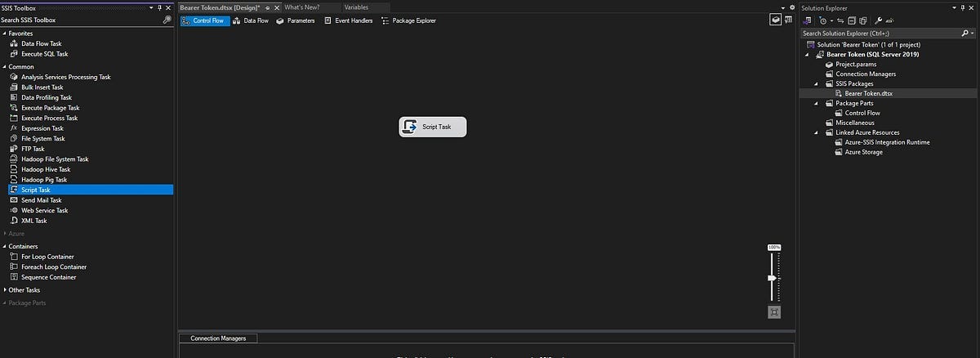Open SSIS Toolbox window options dropdown
This screenshot has width=980, height=358.
pyautogui.click(x=149, y=7)
